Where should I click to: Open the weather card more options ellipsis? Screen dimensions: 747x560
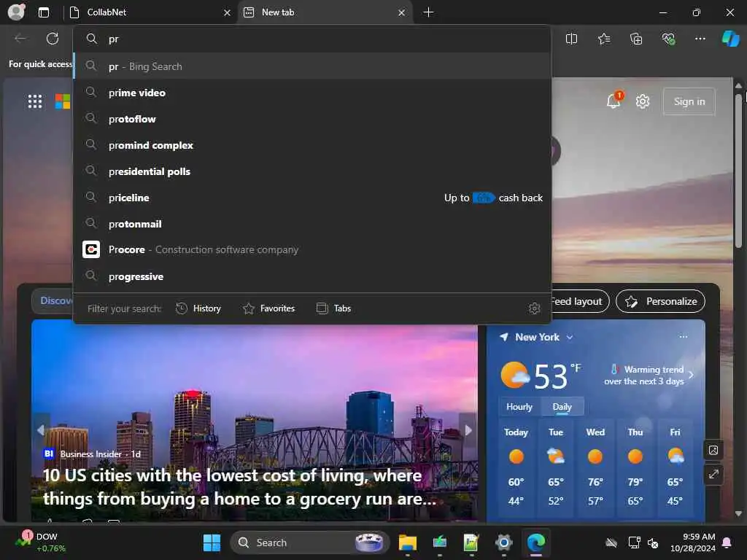683,337
